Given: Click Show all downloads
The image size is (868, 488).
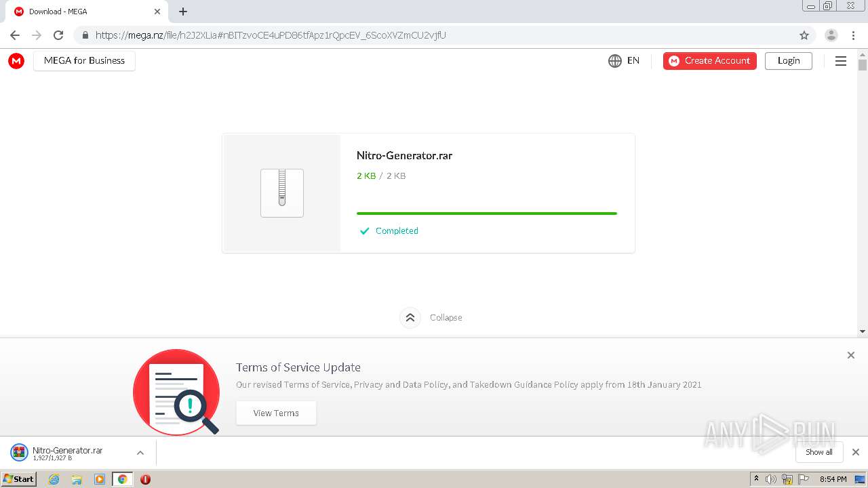Looking at the screenshot, I should tap(819, 452).
